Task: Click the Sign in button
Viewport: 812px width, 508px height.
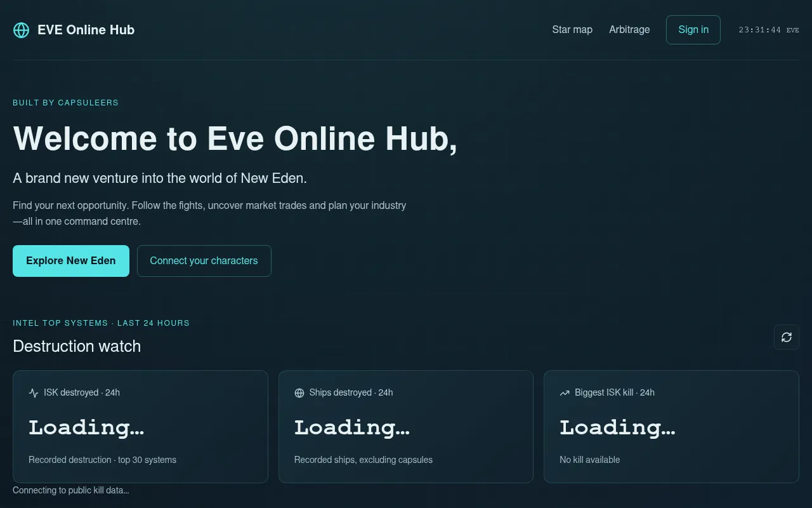Action: coord(693,30)
